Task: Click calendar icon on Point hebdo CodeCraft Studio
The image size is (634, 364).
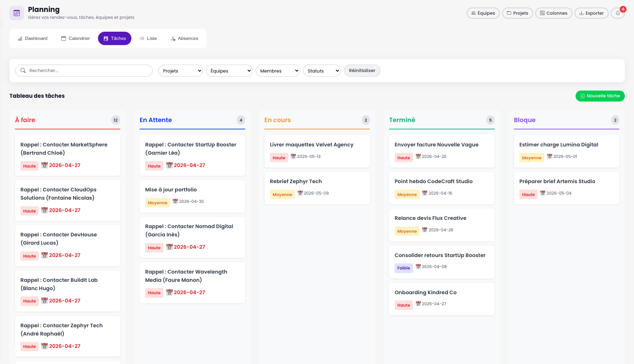Action: coord(425,193)
